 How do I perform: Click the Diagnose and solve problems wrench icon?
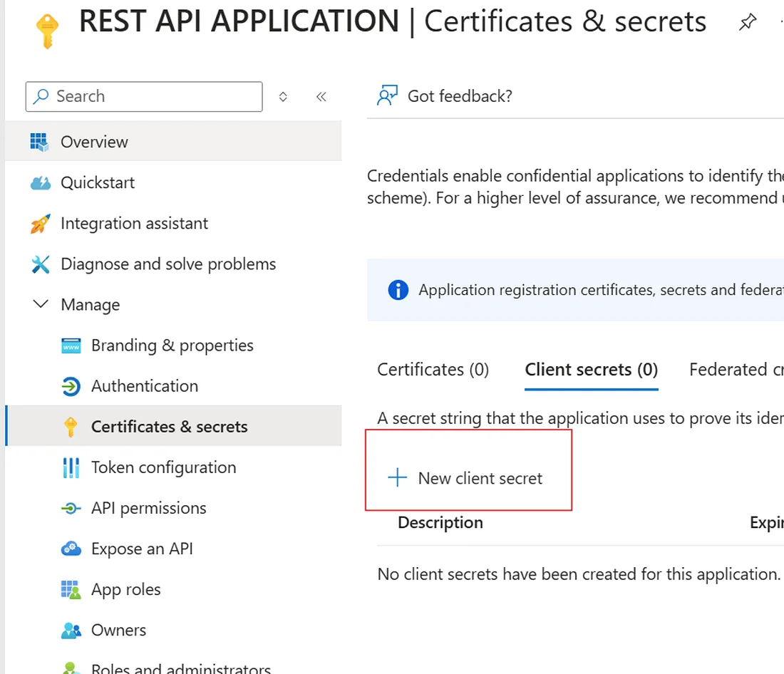(41, 264)
